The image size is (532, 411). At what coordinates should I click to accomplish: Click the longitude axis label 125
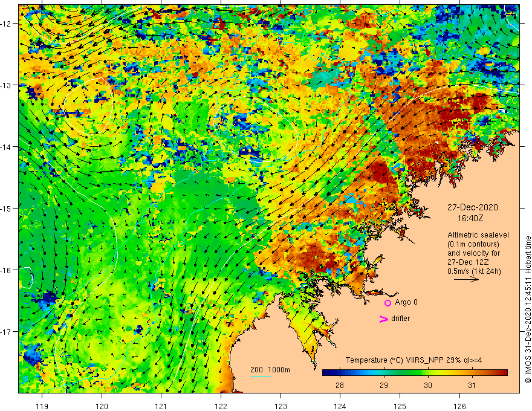(400, 406)
